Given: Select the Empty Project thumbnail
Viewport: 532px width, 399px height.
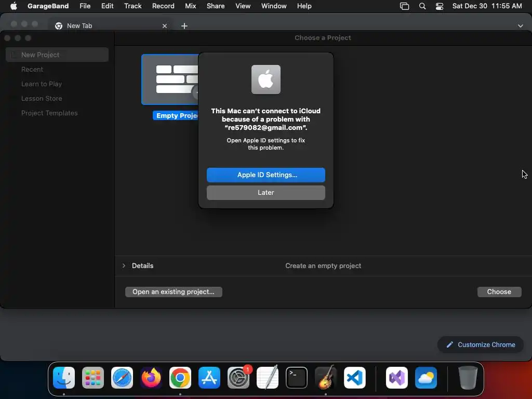Looking at the screenshot, I should [x=170, y=79].
